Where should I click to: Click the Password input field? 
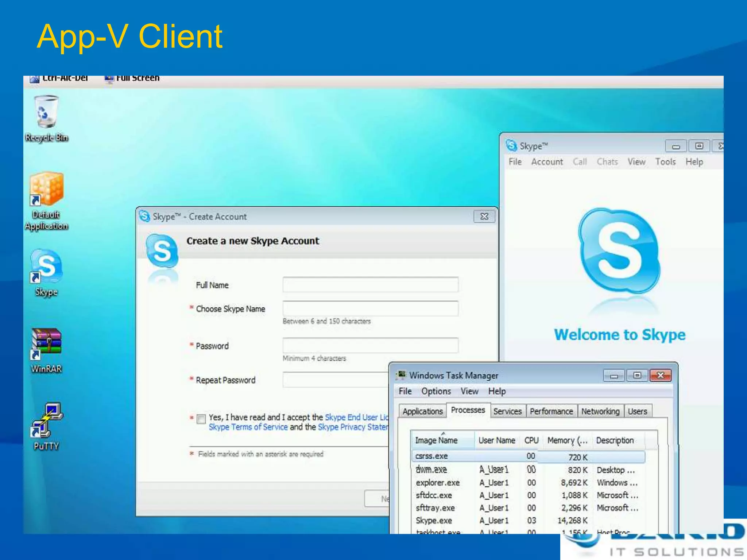(x=370, y=345)
